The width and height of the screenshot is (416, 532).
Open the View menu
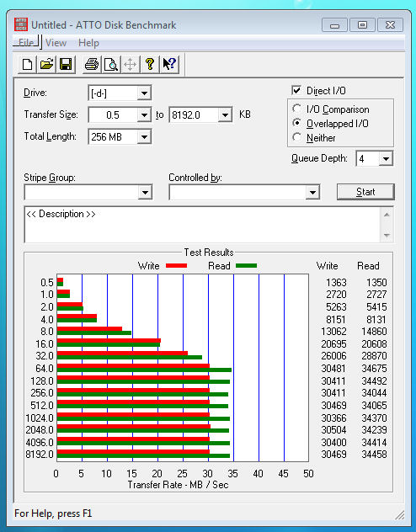56,43
